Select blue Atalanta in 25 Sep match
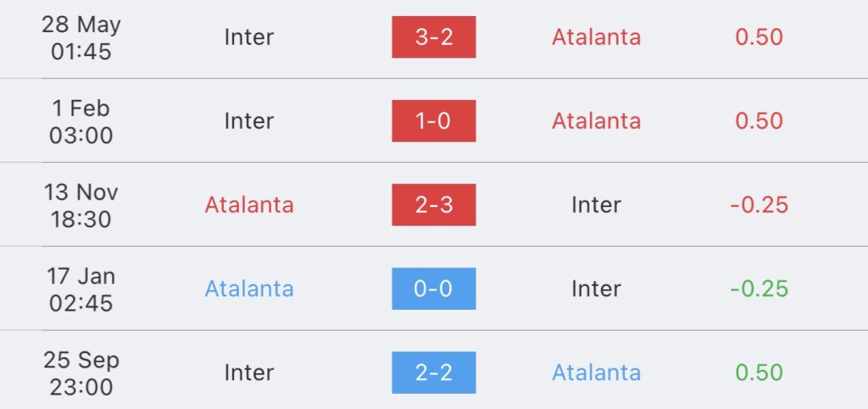The image size is (868, 409). click(x=596, y=373)
